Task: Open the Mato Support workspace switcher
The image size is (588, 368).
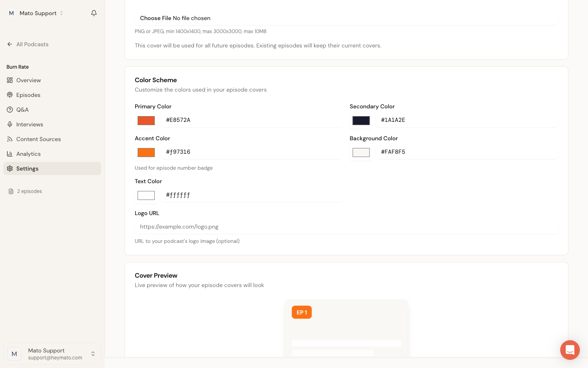Action: (x=36, y=13)
